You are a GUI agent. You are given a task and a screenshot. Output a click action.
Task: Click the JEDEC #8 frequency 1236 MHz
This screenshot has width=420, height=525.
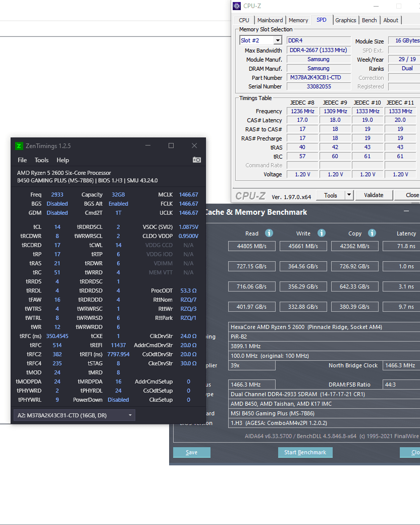pos(302,111)
